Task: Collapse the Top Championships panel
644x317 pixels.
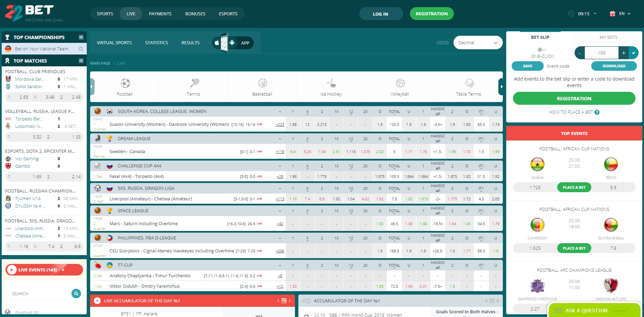Action: [81, 37]
